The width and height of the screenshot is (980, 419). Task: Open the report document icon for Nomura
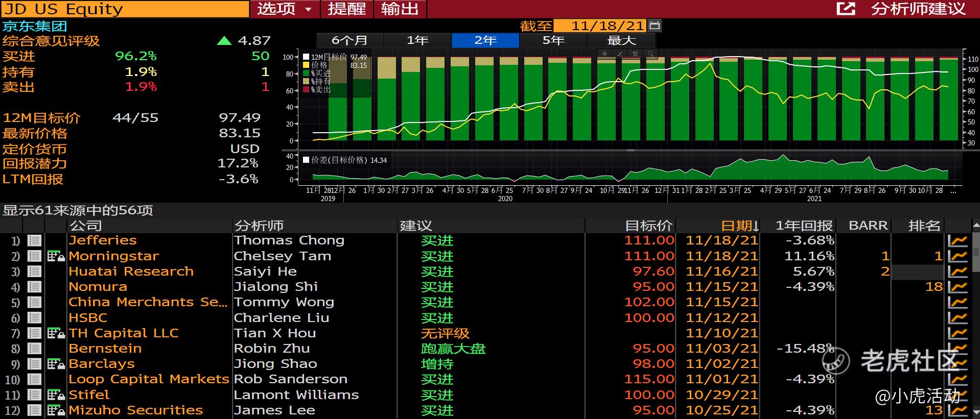pyautogui.click(x=34, y=287)
